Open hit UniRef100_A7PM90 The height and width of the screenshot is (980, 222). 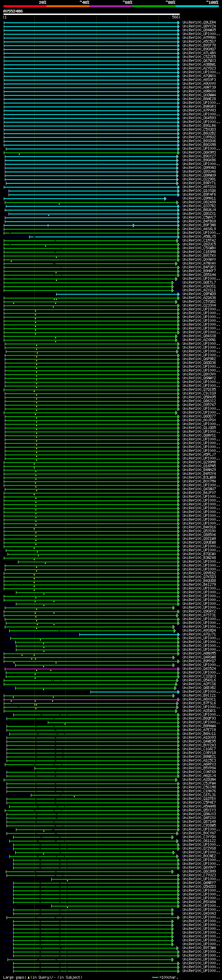[199, 38]
